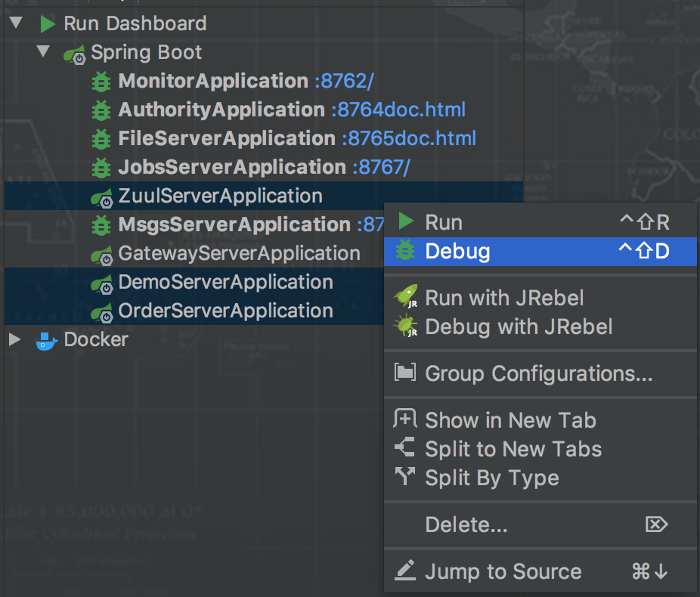Select MsgsServerApplication in the tree

(234, 224)
